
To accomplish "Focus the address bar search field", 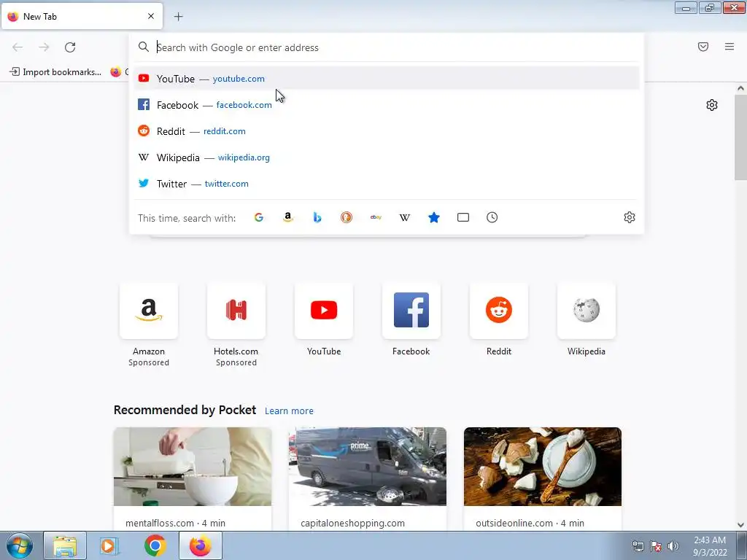I will pyautogui.click(x=386, y=47).
